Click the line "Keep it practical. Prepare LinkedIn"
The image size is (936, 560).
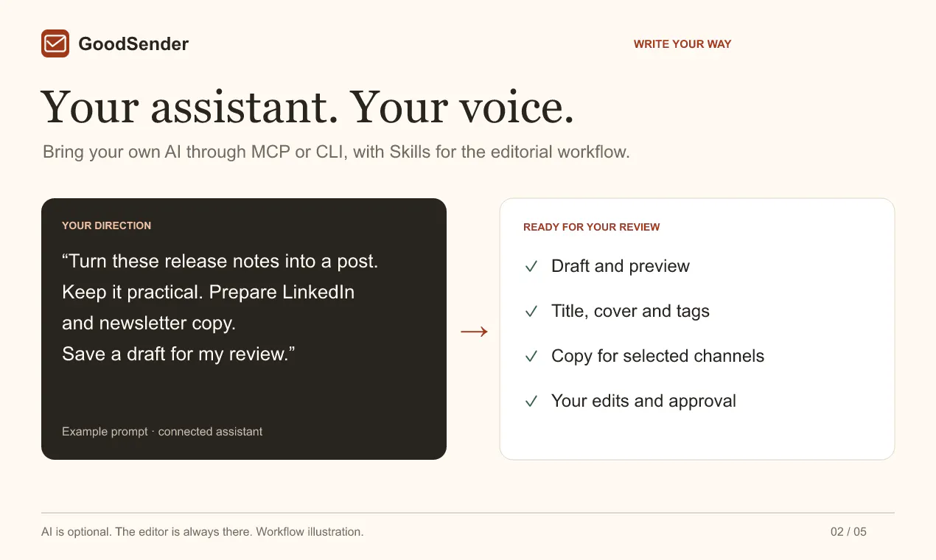tap(208, 293)
